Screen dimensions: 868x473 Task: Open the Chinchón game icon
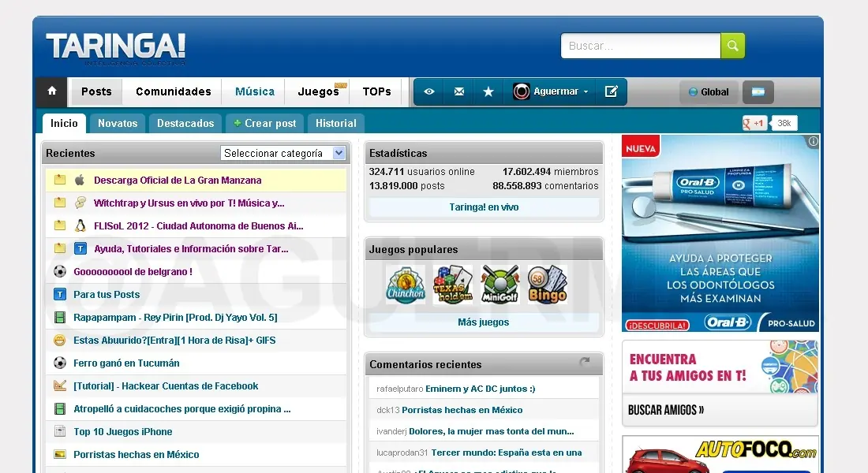pos(406,285)
